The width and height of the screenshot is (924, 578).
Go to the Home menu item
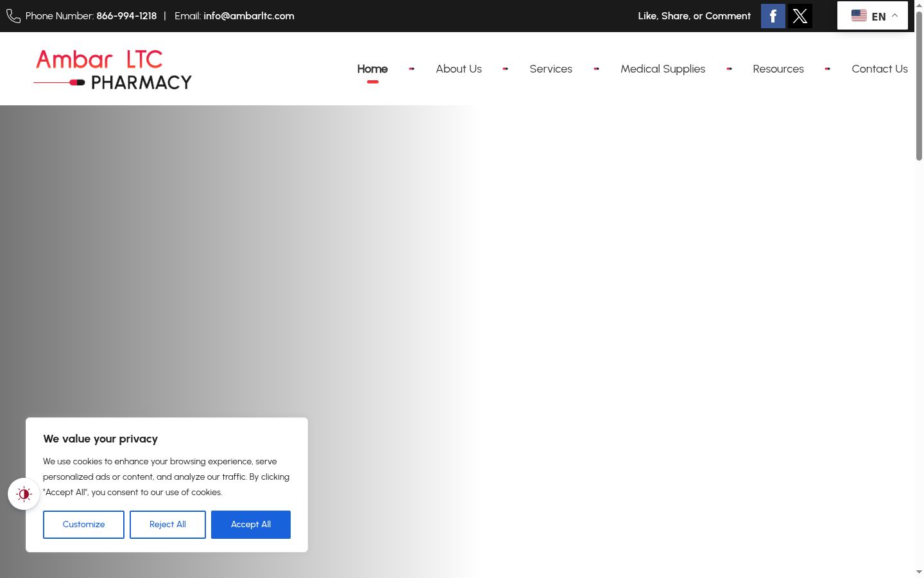click(x=372, y=69)
